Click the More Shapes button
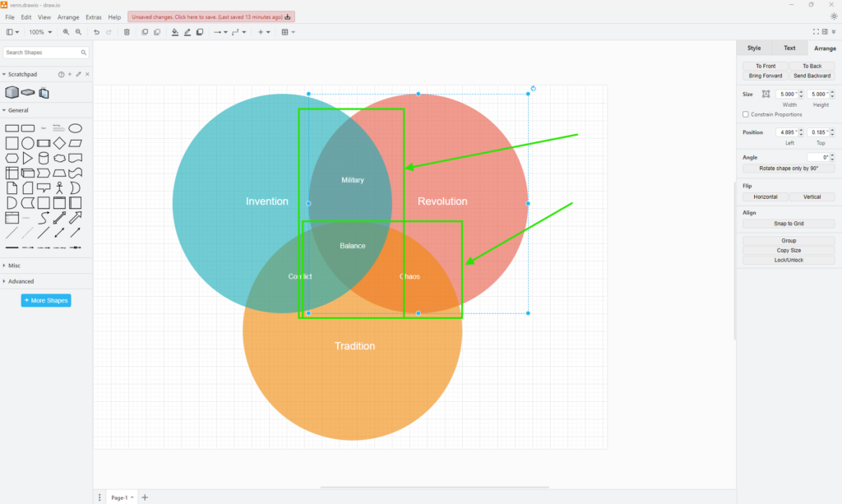 coord(46,301)
